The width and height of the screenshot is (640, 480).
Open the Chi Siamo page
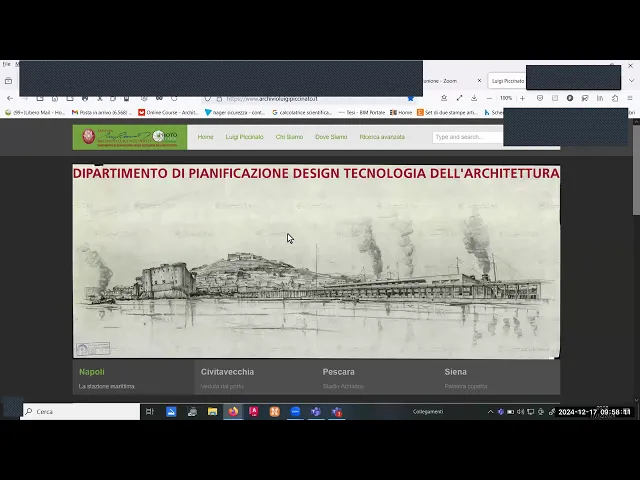pyautogui.click(x=289, y=137)
